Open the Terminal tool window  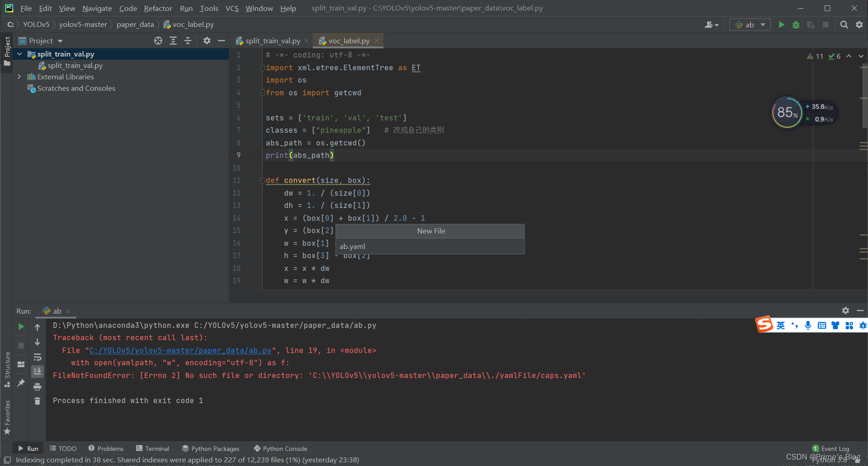[152, 449]
